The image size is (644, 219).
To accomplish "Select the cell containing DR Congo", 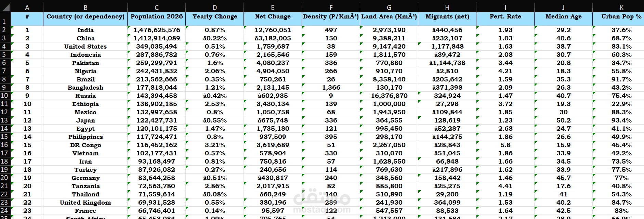I will pos(85,145).
